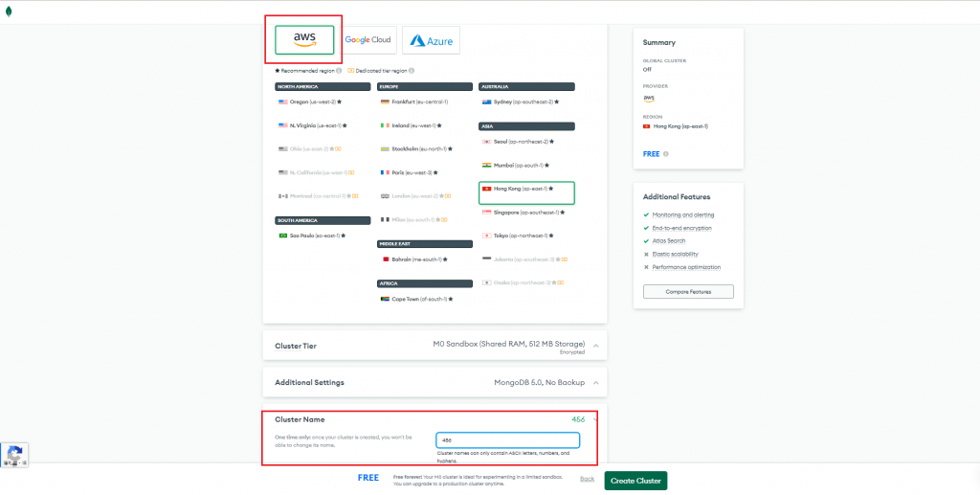Click Global Cluster Off value in Summary

[647, 69]
